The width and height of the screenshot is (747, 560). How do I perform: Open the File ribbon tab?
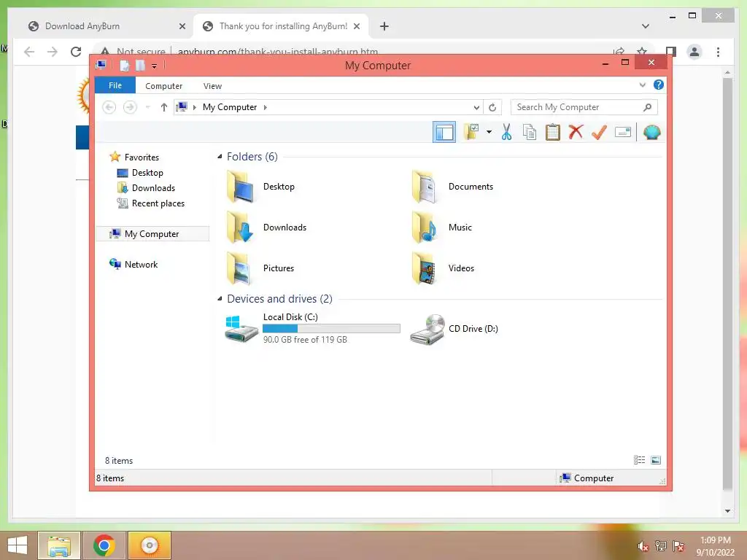(x=115, y=86)
